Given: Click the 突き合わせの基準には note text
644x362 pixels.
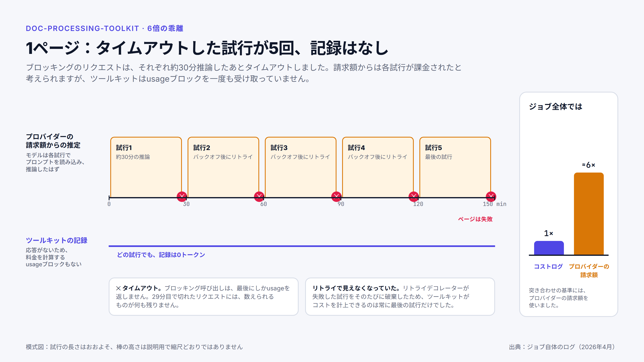Looking at the screenshot, I should [x=558, y=298].
